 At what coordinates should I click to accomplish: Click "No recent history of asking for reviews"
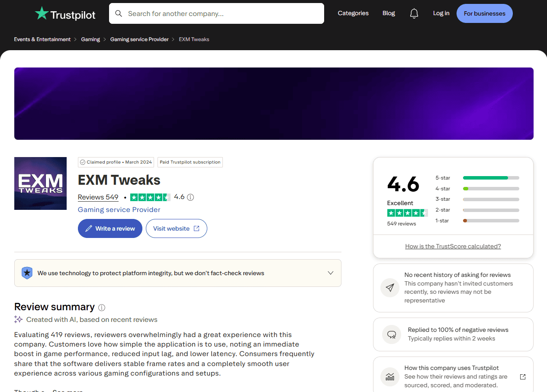point(457,275)
